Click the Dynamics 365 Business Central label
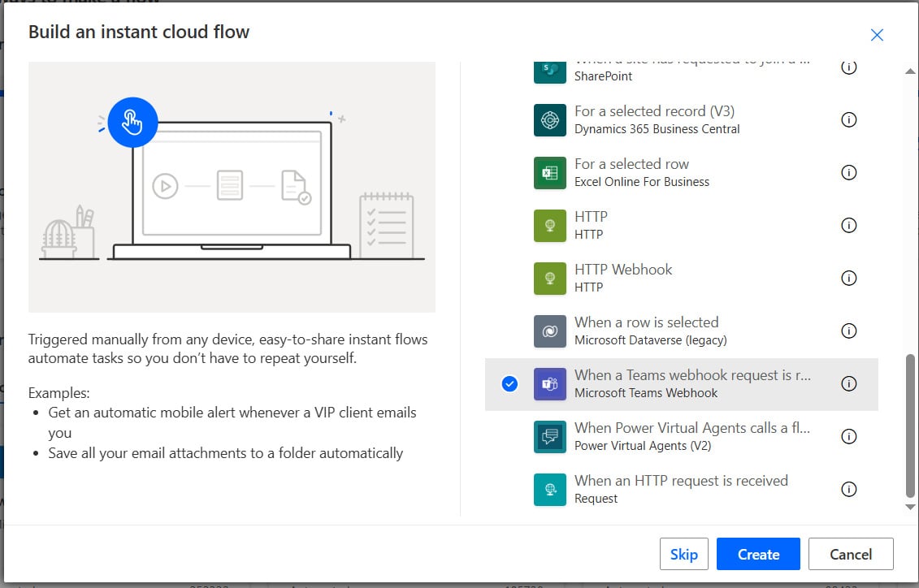Screen dimensions: 919x588 657,129
